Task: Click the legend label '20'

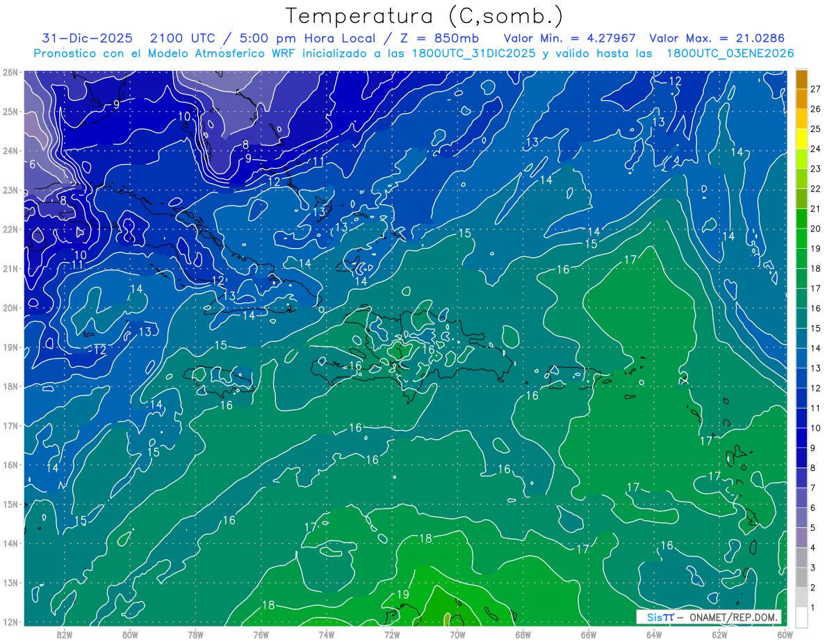Action: pos(815,229)
